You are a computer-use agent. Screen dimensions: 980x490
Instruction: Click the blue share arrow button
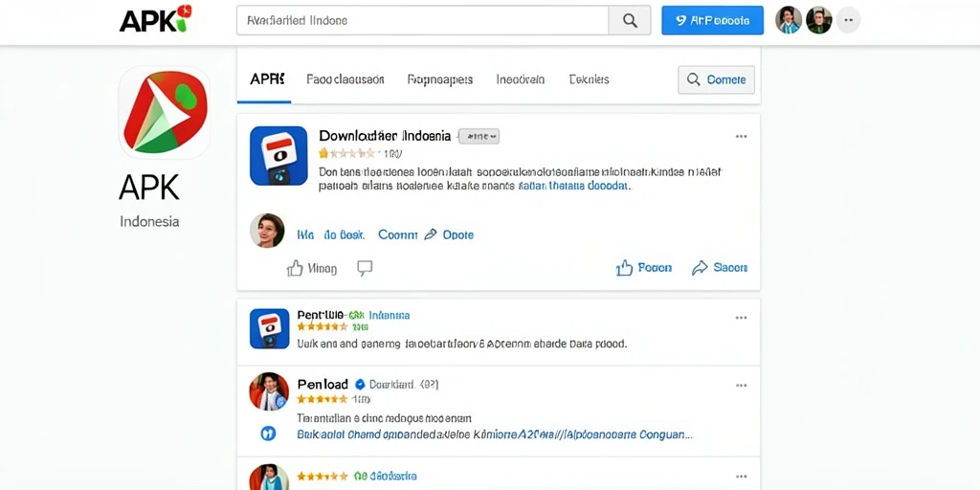click(720, 268)
